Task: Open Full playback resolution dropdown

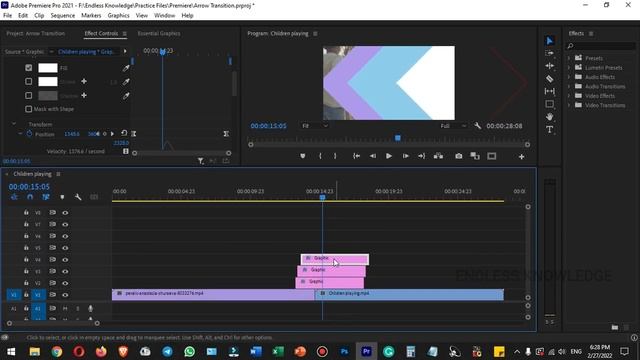Action: (x=453, y=126)
